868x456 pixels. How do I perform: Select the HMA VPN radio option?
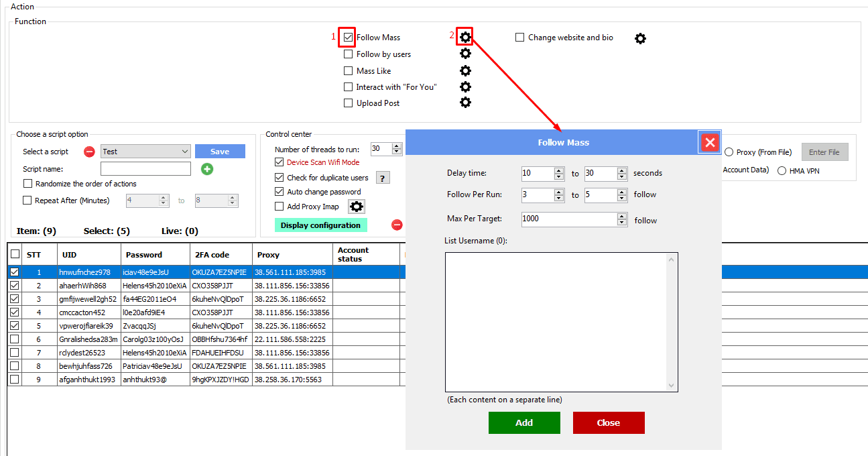782,171
